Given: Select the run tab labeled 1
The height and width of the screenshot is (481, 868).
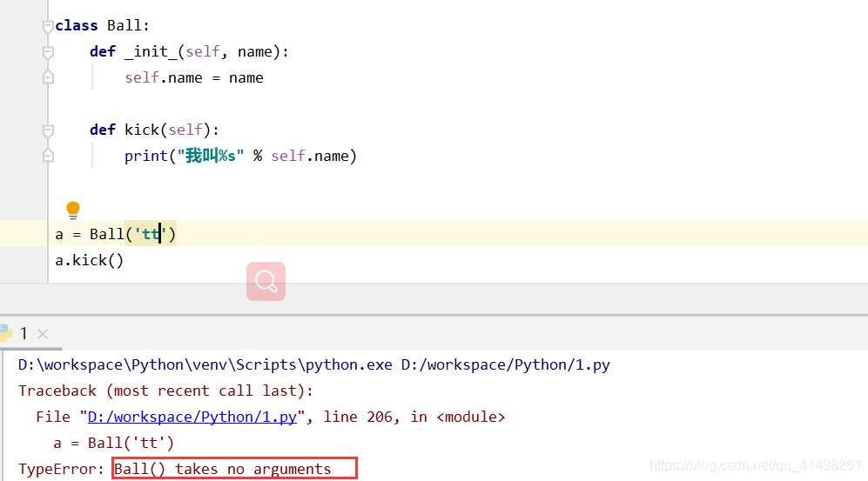Looking at the screenshot, I should click(24, 333).
